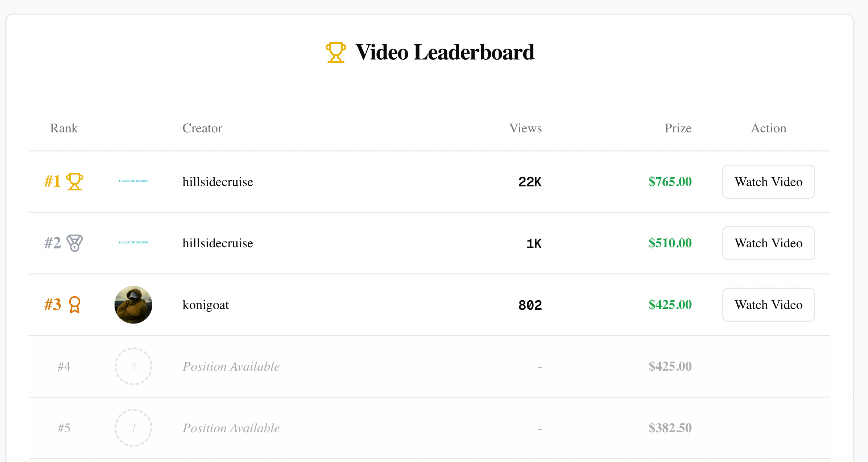
Task: Click hillsidecruise logo avatar in second row
Action: click(x=133, y=243)
